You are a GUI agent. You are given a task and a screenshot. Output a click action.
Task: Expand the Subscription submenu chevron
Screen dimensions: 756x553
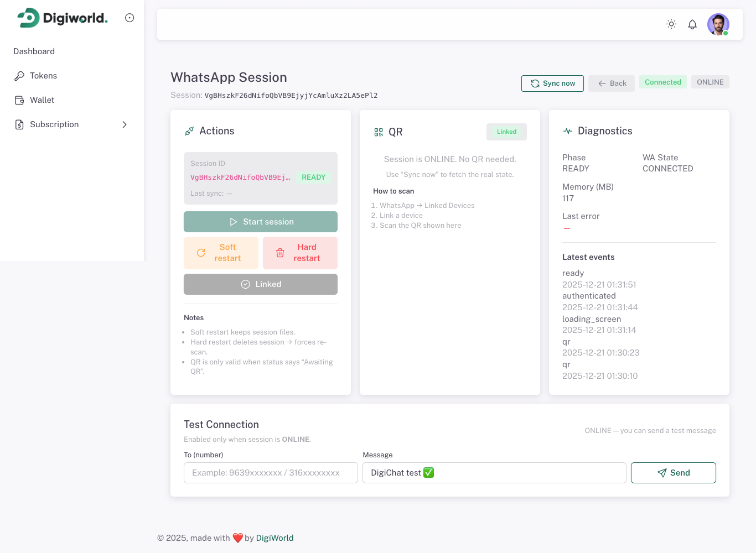[x=125, y=124]
